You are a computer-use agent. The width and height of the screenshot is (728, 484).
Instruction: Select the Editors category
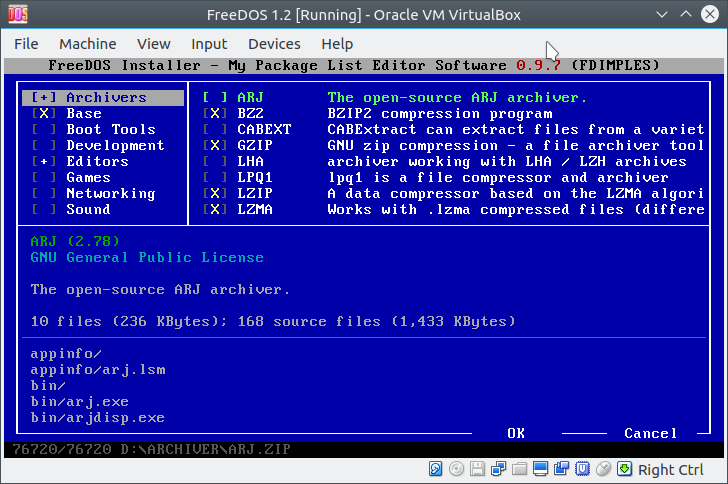[x=98, y=161]
